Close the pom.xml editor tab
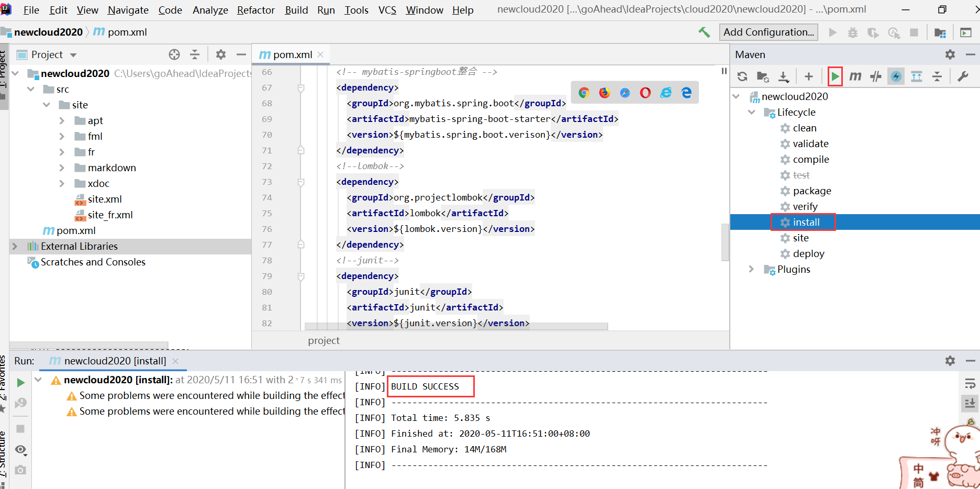The width and height of the screenshot is (980, 489). [x=320, y=54]
